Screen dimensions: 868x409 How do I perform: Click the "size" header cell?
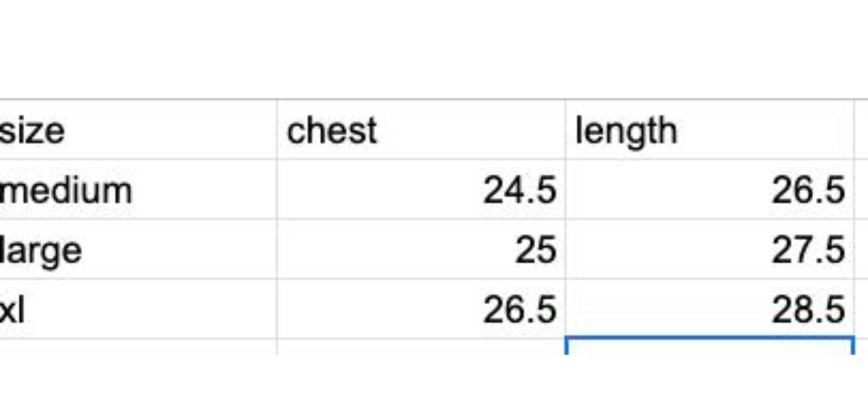coord(137,130)
